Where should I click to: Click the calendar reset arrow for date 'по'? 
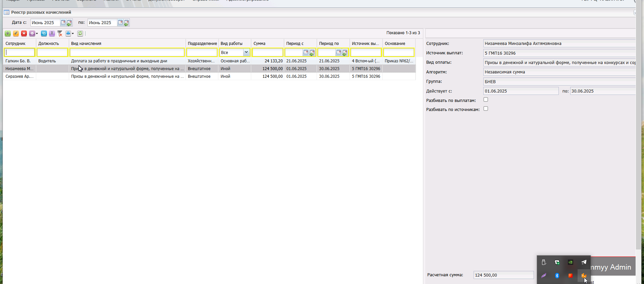[126, 23]
